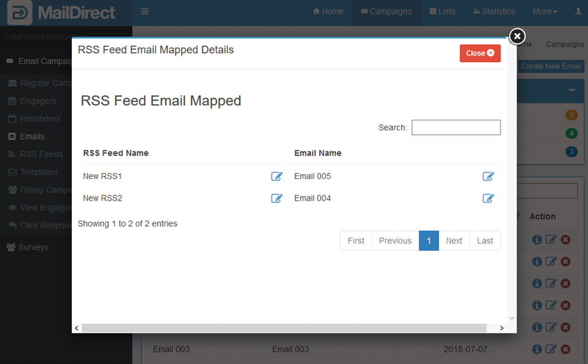Image resolution: width=588 pixels, height=364 pixels.
Task: Click info icon in the Email 003 row
Action: click(537, 349)
